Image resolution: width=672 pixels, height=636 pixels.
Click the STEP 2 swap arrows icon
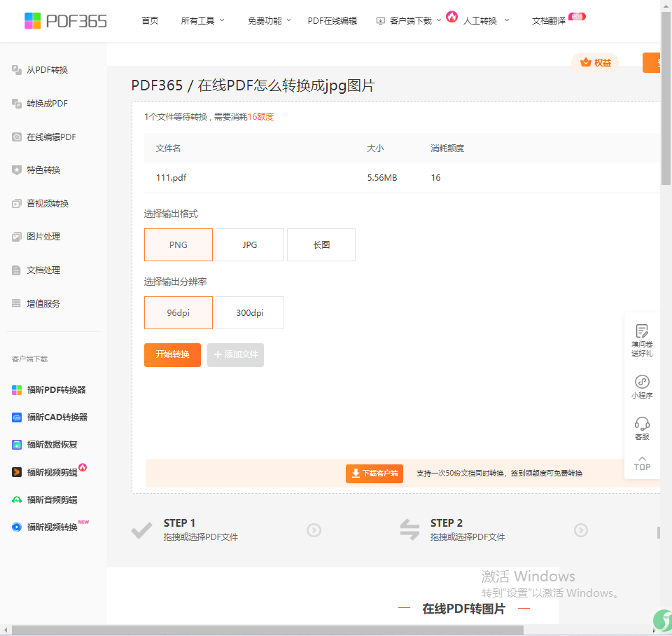click(x=409, y=530)
